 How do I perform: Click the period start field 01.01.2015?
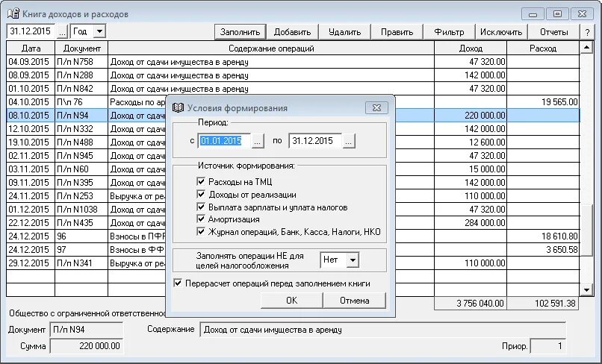pyautogui.click(x=224, y=141)
